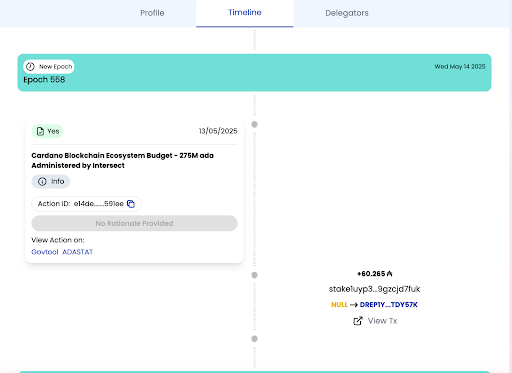Click the timeline dot beside the vote card
Image resolution: width=512 pixels, height=373 pixels.
point(254,124)
